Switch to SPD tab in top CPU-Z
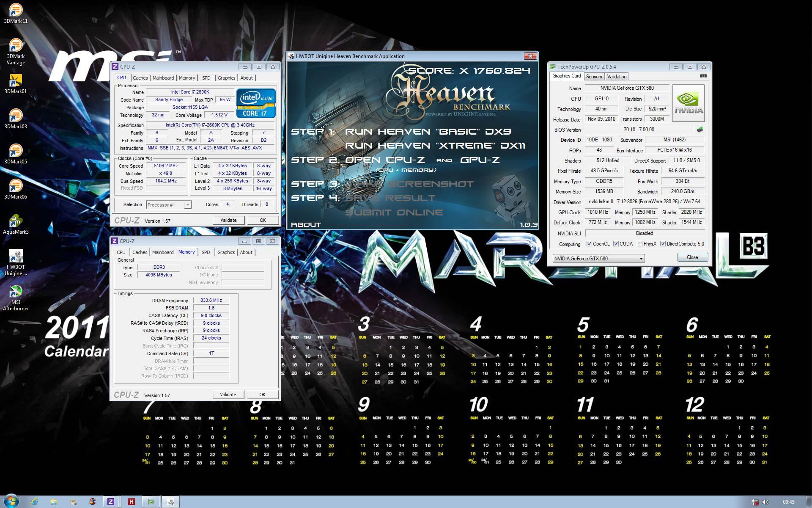The image size is (812, 508). (x=206, y=78)
